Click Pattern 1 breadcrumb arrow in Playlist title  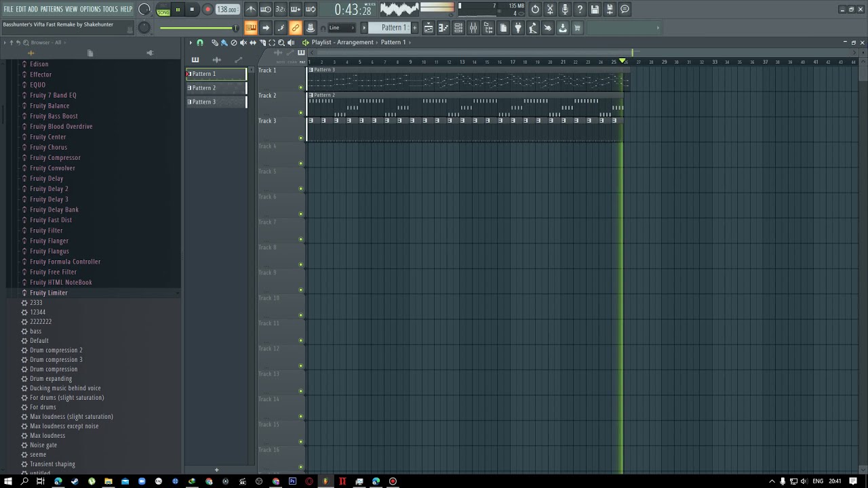410,43
